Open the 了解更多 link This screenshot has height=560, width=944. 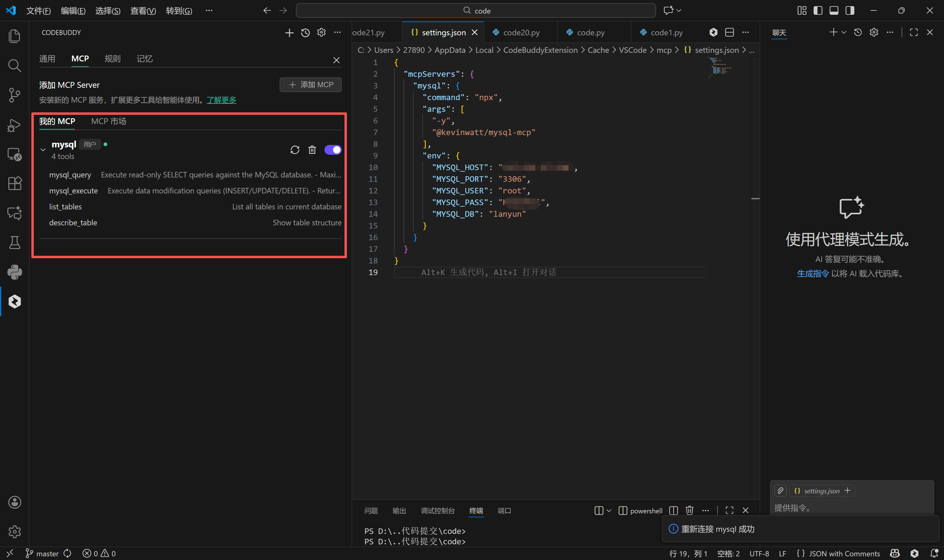[221, 100]
